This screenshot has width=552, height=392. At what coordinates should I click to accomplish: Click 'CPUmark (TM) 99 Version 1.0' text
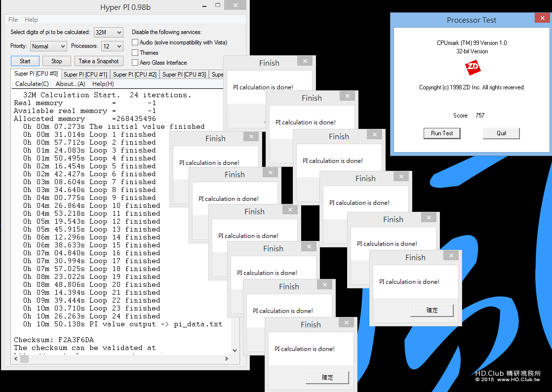(x=472, y=43)
